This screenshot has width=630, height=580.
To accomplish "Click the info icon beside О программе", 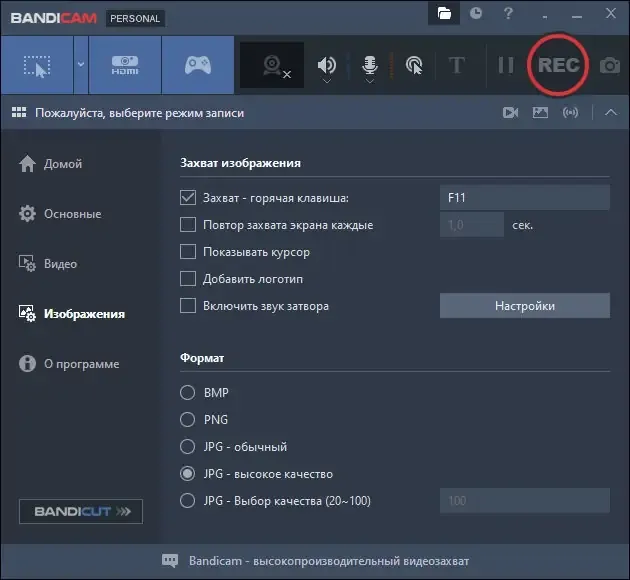I will [x=27, y=364].
